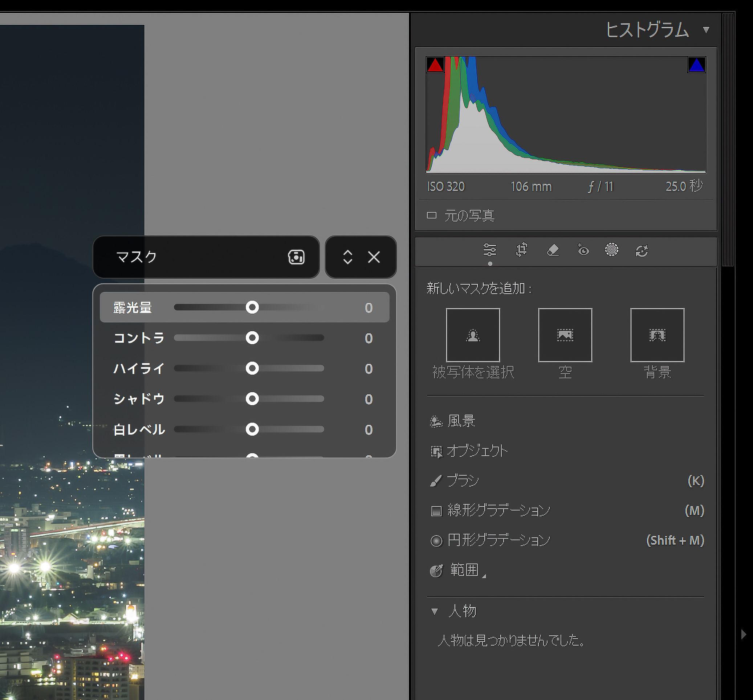Screen dimensions: 753x700
Task: Click the 露光量 slider handle
Action: click(252, 307)
